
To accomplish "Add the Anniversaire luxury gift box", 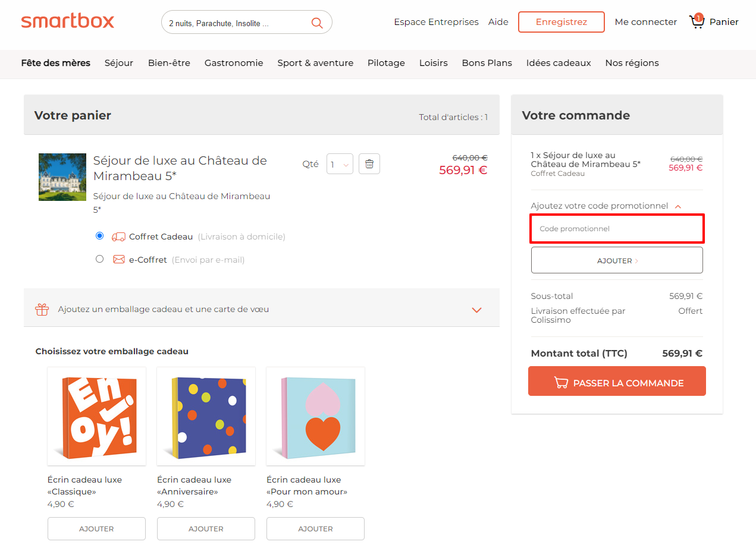I will click(x=206, y=528).
